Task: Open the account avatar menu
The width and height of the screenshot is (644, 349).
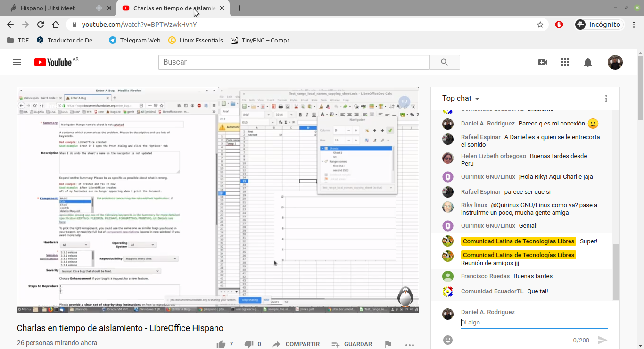Action: tap(615, 62)
